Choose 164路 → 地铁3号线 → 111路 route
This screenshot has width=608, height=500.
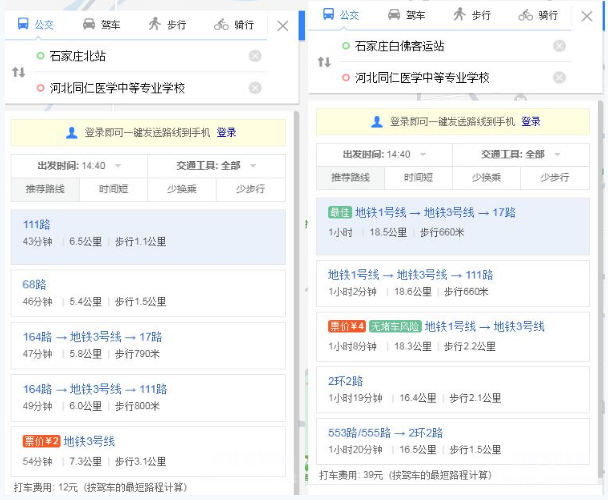click(148, 398)
